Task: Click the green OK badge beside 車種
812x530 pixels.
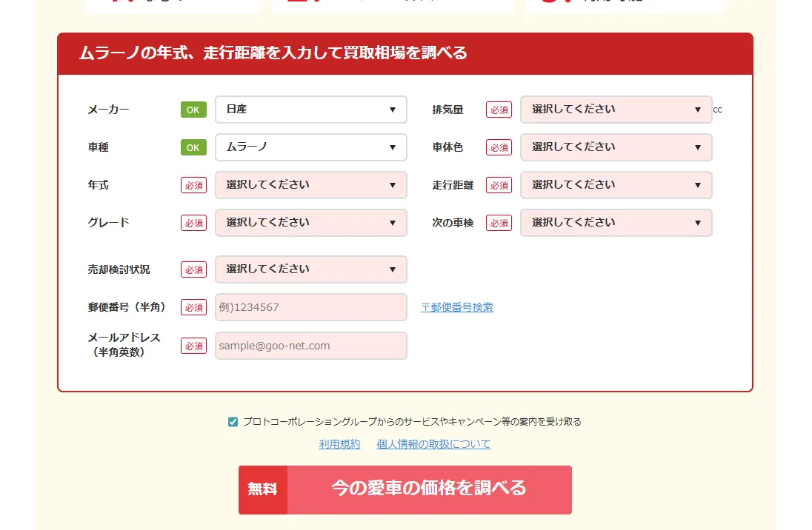Action: (x=193, y=147)
